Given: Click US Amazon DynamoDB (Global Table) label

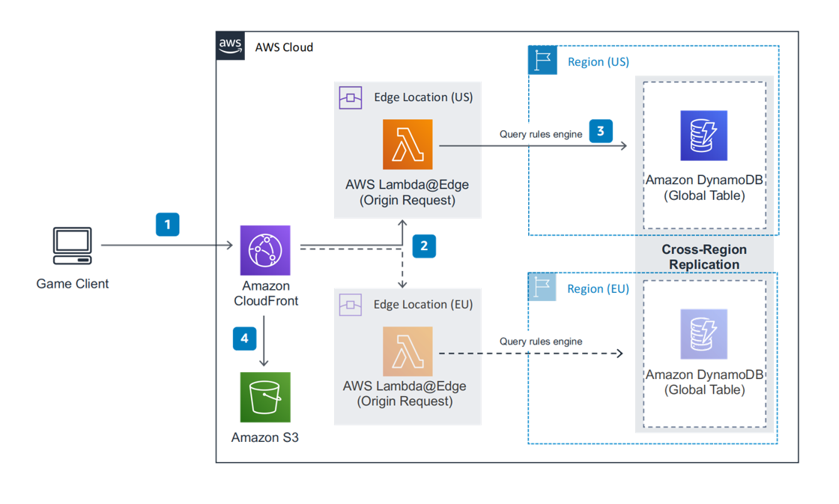Looking at the screenshot, I should pyautogui.click(x=704, y=188).
